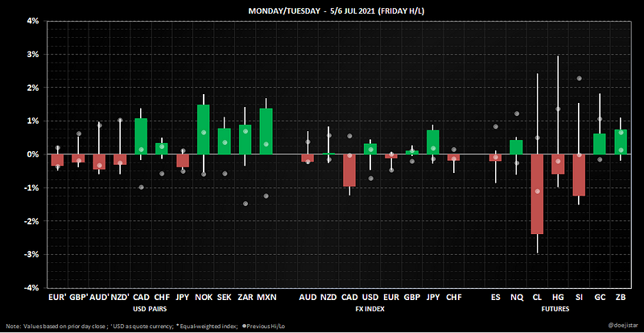Click the 1% y-axis tick label
Image resolution: width=644 pixels, height=333 pixels.
pos(34,121)
